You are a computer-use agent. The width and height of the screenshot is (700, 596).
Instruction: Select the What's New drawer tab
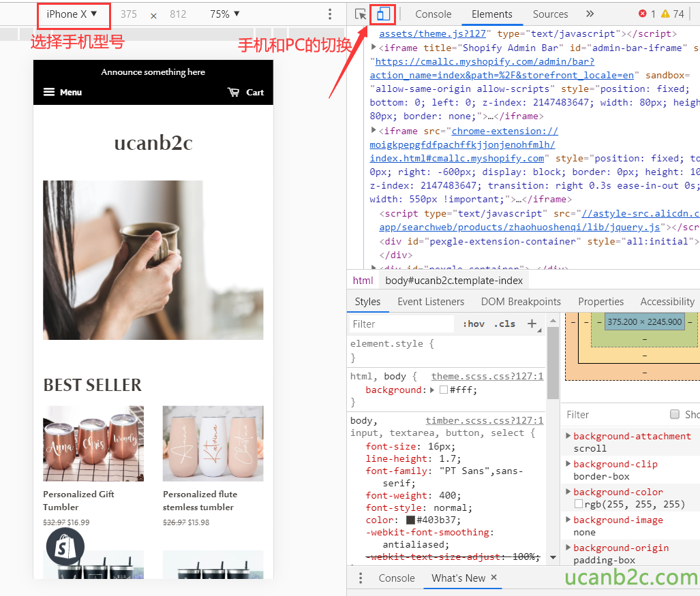458,578
